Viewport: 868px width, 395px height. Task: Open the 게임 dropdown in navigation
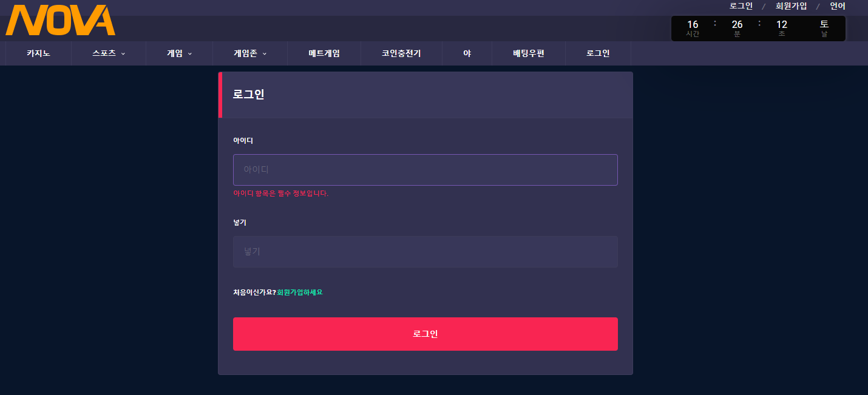click(179, 53)
